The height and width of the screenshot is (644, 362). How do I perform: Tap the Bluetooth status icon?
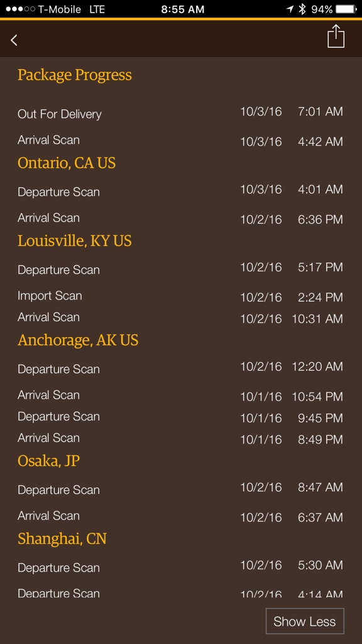coord(302,9)
